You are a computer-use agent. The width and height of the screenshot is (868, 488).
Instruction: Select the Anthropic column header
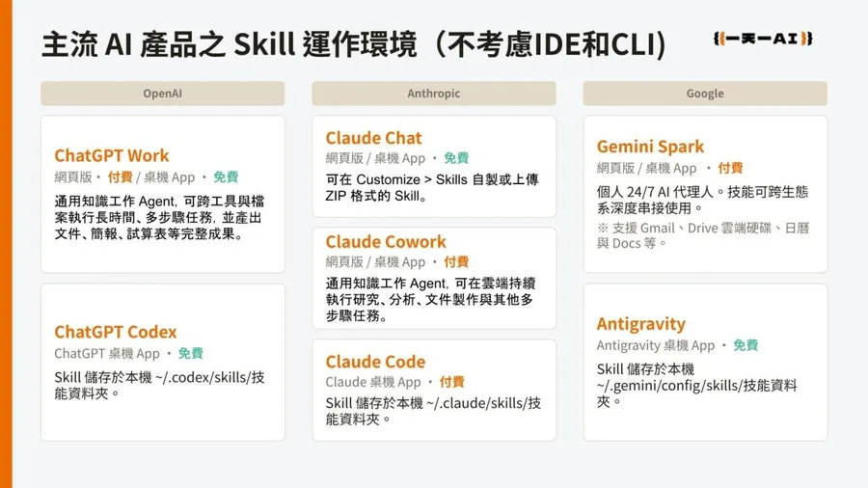(x=434, y=94)
